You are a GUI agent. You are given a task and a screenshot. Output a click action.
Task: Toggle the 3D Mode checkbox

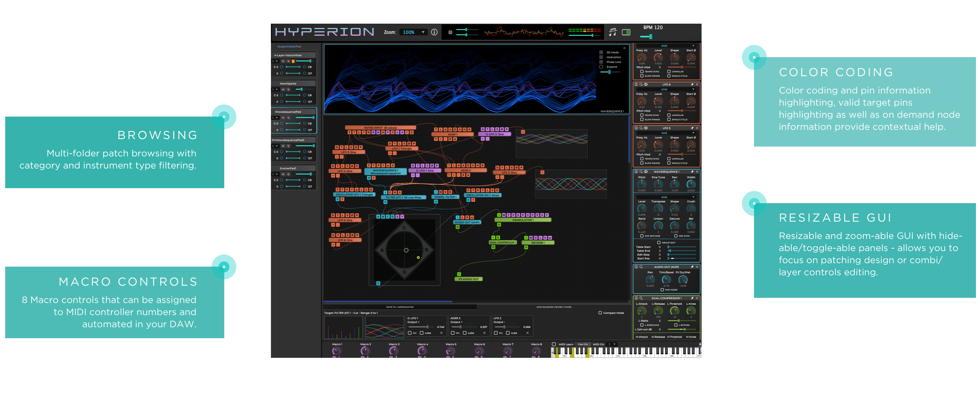click(601, 52)
